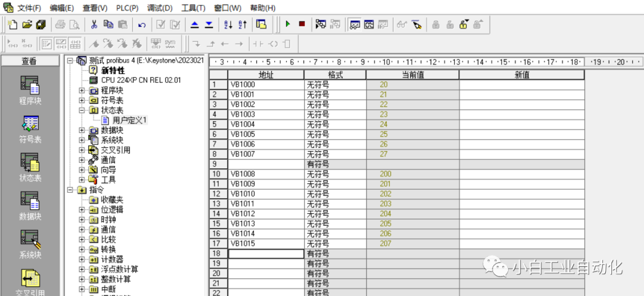Click the Copy toolbar icon

coord(108,24)
